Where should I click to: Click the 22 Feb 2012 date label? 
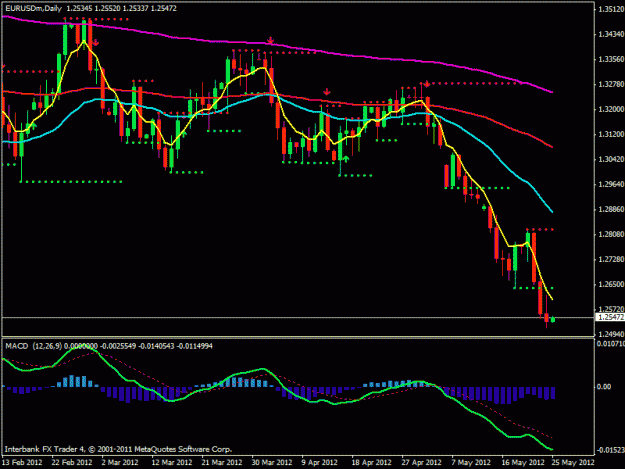coord(72,462)
